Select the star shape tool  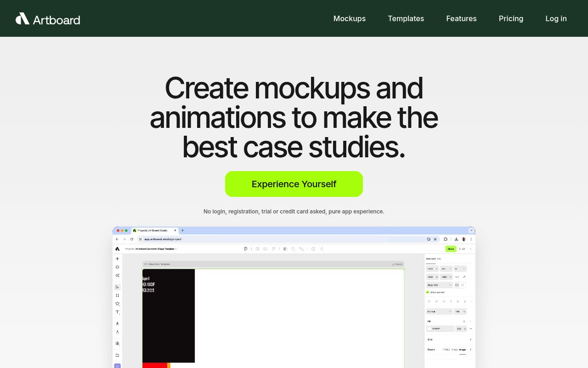tap(118, 304)
